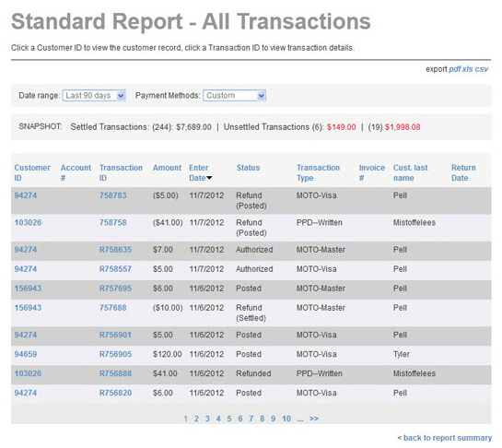Screen dimensions: 502x448
Task: View customer 94274 in row 758783
Action: (x=25, y=195)
